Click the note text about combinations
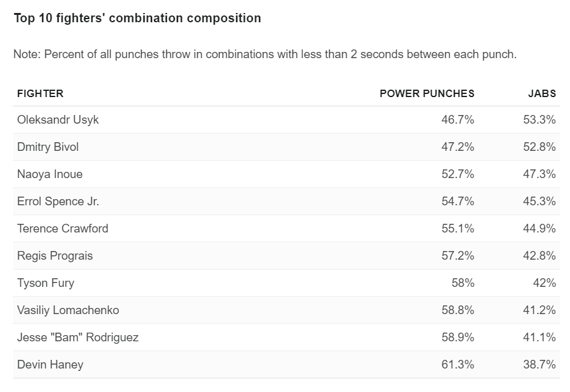Image resolution: width=570 pixels, height=392 pixels. click(265, 54)
